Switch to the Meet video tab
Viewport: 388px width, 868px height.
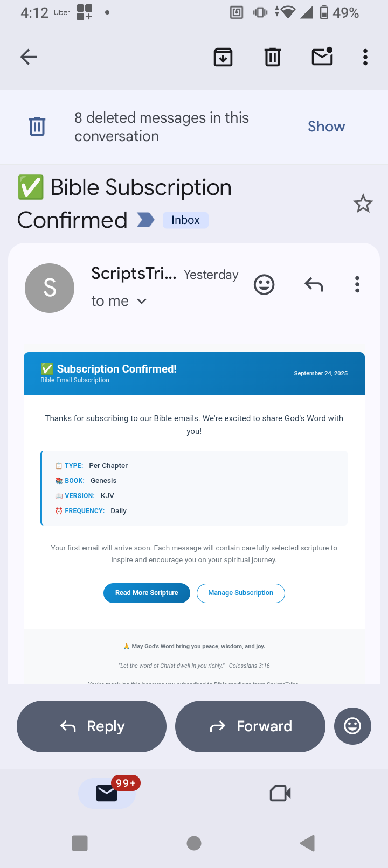click(280, 793)
